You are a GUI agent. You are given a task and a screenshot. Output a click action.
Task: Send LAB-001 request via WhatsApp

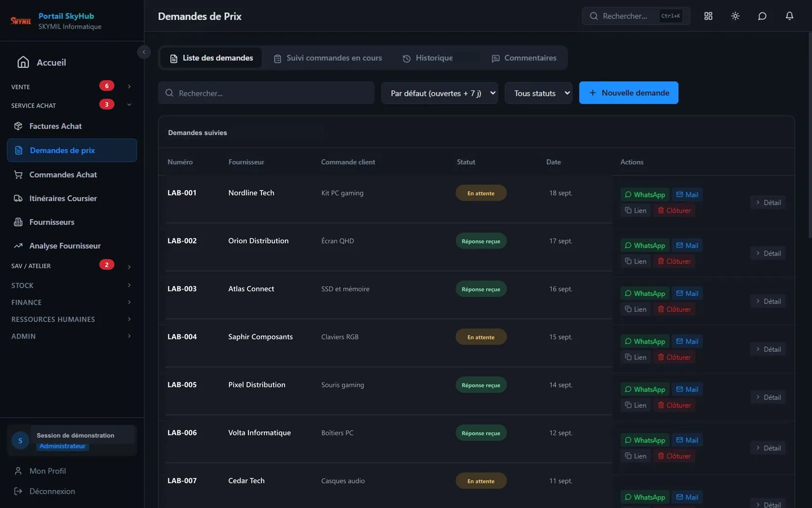point(645,194)
